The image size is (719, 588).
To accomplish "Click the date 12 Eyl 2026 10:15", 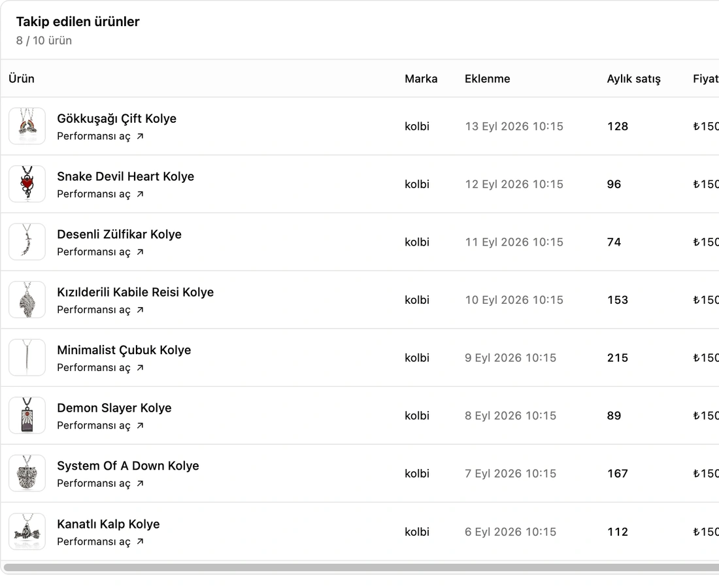I will pos(514,184).
